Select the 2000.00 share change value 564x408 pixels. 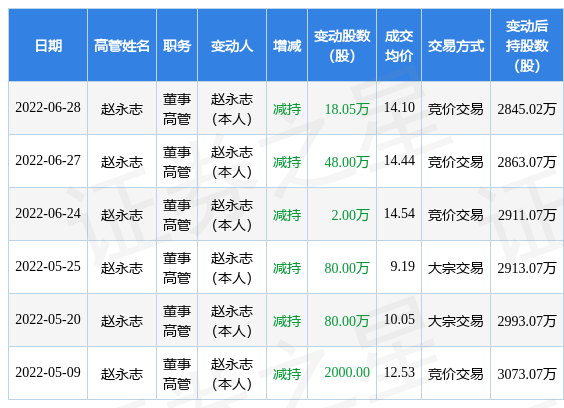click(x=347, y=372)
